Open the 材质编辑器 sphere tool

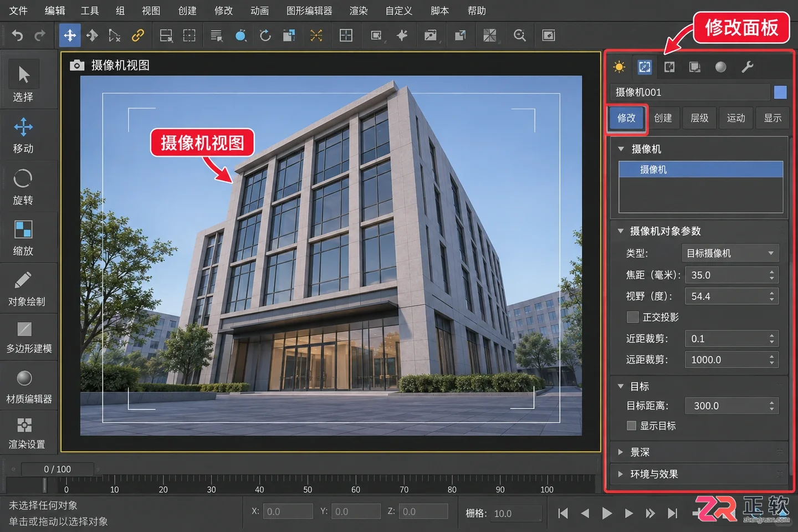coord(29,387)
